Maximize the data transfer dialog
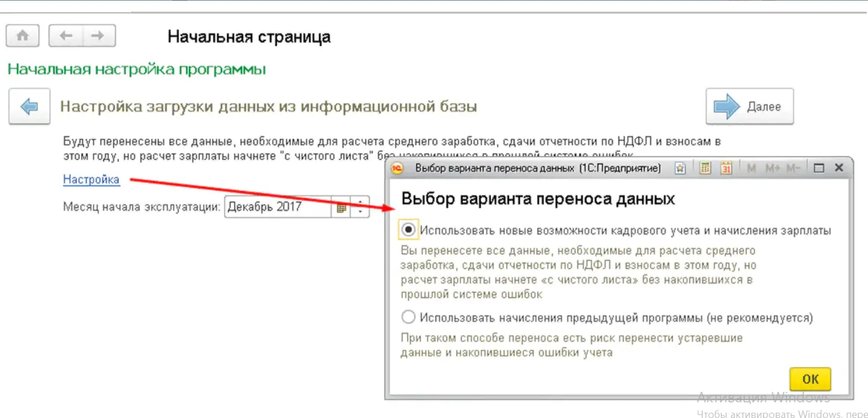The width and height of the screenshot is (868, 418). coord(818,168)
